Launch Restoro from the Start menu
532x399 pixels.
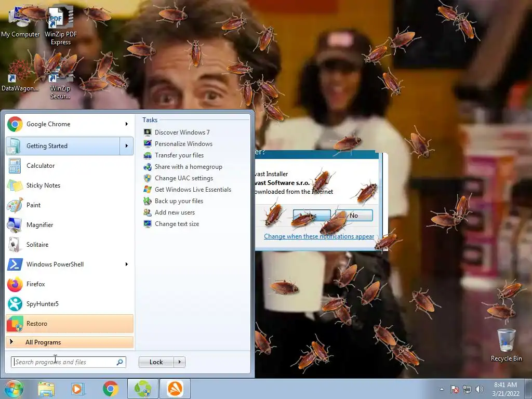70,323
